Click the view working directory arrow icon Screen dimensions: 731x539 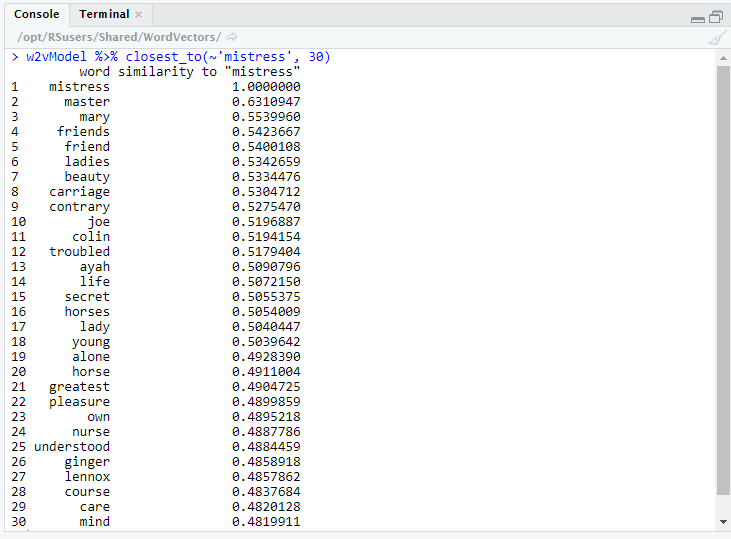(x=232, y=37)
